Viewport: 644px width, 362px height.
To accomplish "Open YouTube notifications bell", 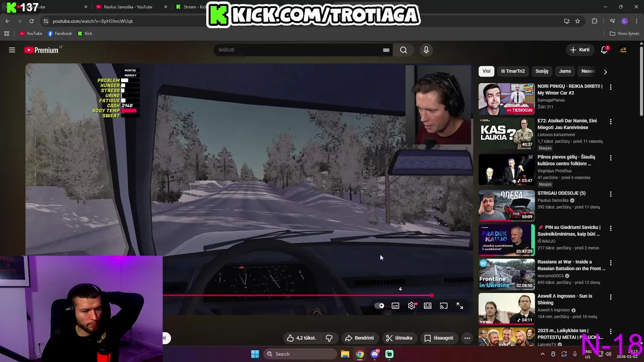I will 604,50.
